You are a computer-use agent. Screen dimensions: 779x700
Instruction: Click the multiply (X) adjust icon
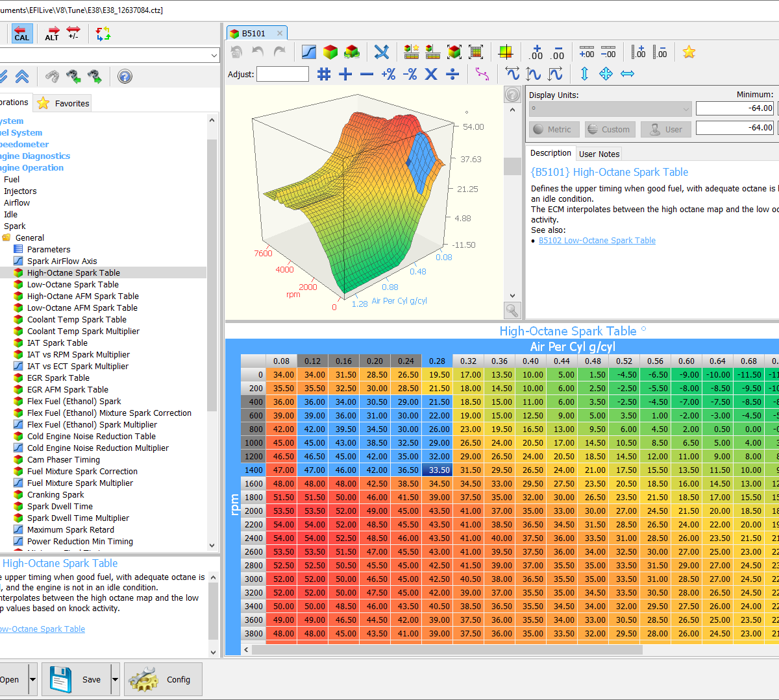tap(431, 74)
